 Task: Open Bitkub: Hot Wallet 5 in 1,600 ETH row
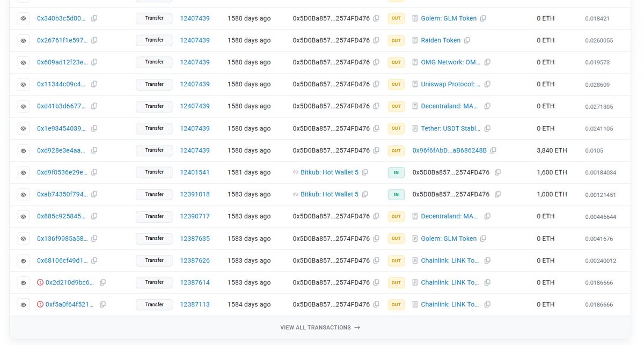[x=330, y=172]
